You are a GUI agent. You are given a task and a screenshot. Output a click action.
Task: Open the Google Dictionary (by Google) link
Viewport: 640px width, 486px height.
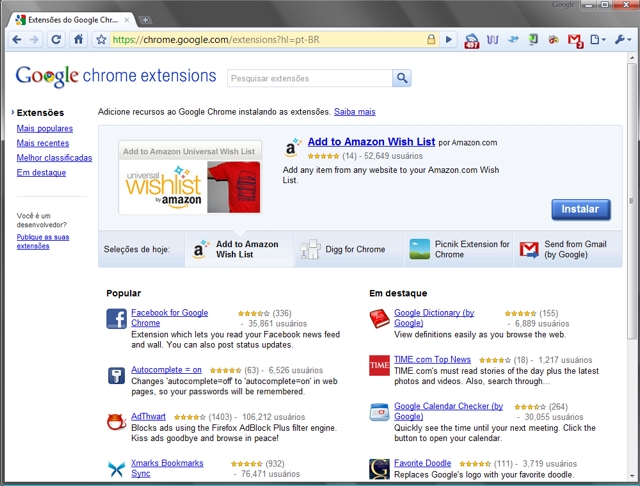pyautogui.click(x=434, y=318)
